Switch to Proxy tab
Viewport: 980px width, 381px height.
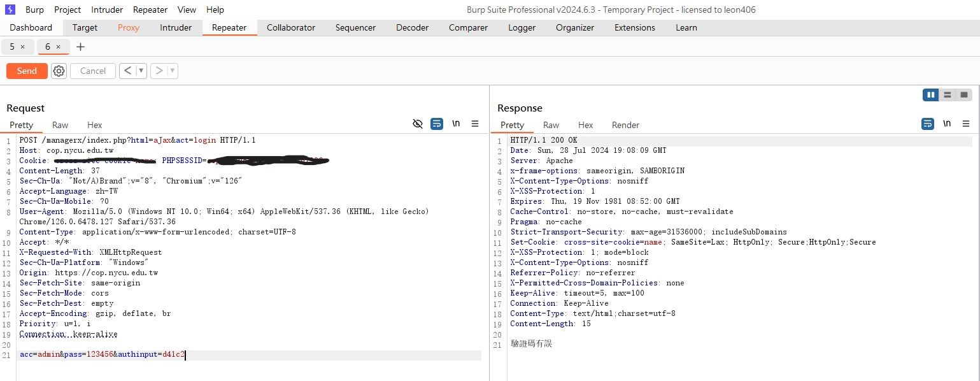pos(129,27)
